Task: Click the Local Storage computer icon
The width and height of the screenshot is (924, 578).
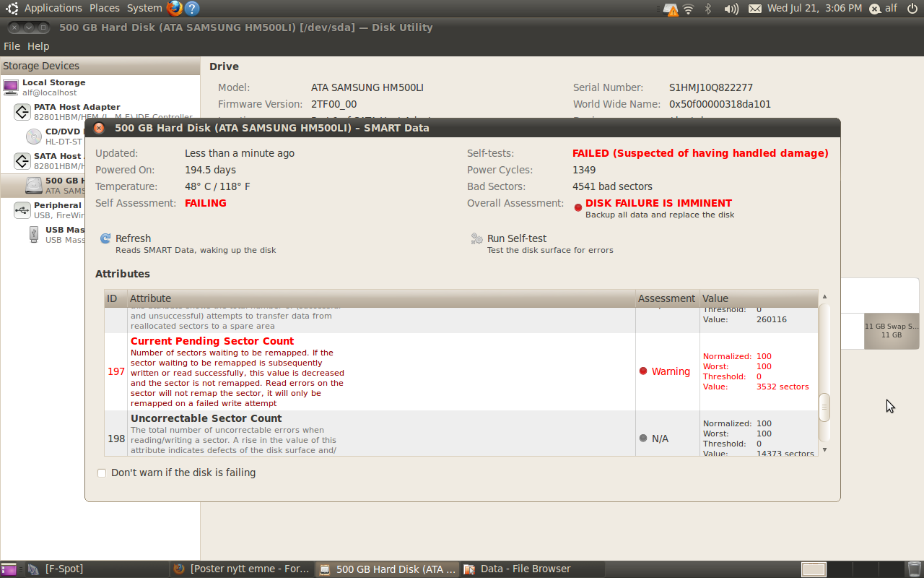Action: [11, 87]
